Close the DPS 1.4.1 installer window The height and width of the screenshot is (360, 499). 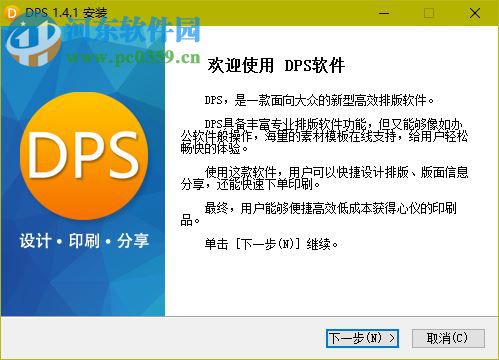475,13
